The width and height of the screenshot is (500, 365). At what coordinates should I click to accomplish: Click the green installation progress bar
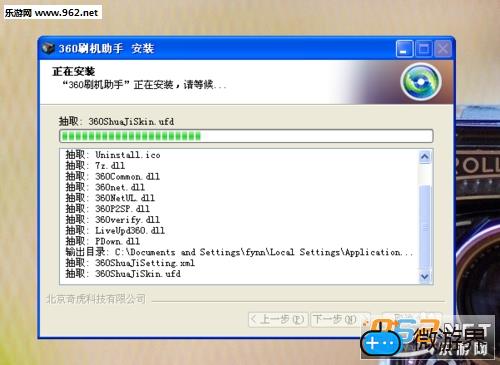(x=246, y=136)
